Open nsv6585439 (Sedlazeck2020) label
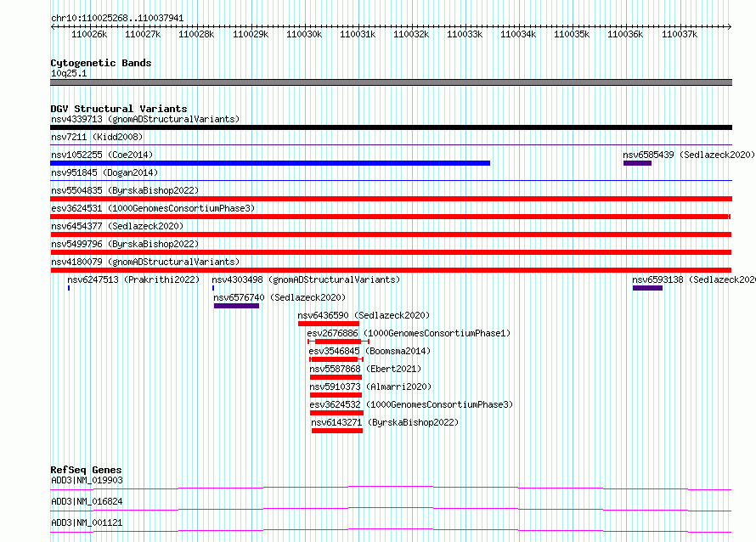The height and width of the screenshot is (542, 756). pyautogui.click(x=689, y=155)
